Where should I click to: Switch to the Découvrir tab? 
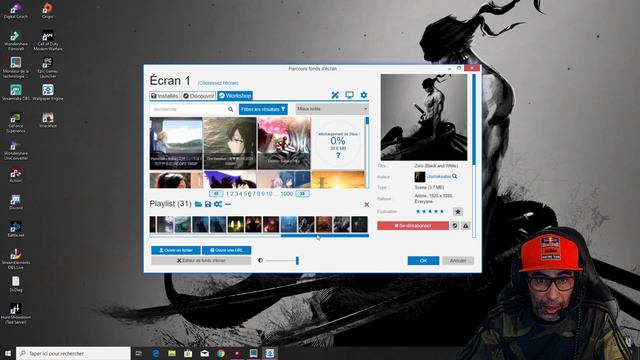(x=198, y=96)
